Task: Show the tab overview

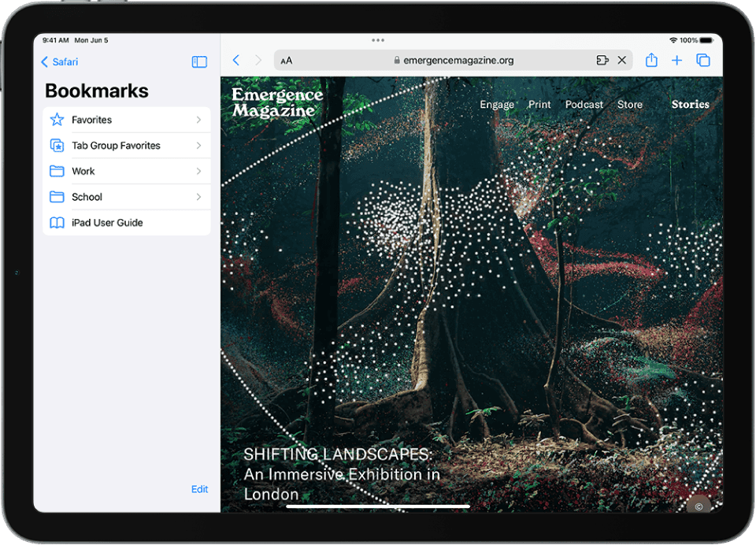Action: pos(703,60)
